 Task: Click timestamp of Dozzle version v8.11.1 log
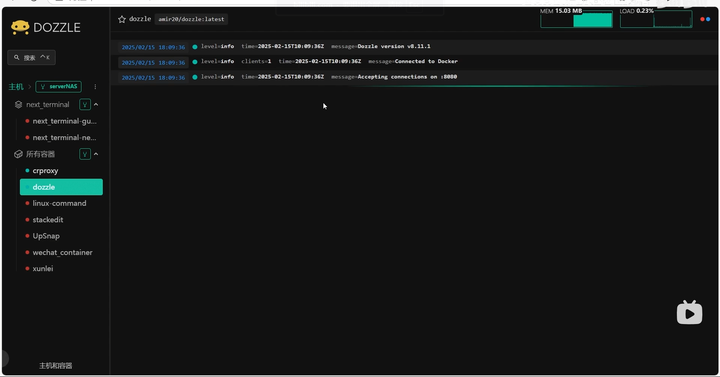click(153, 47)
